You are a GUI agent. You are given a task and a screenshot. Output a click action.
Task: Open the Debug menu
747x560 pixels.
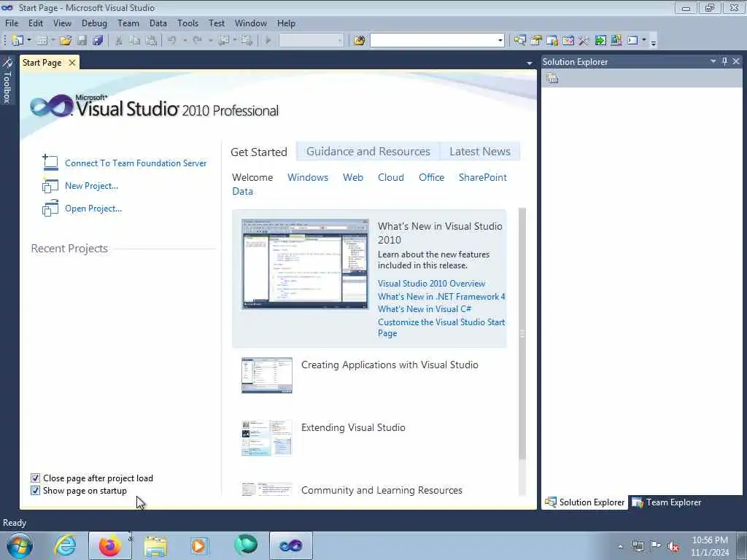point(94,23)
